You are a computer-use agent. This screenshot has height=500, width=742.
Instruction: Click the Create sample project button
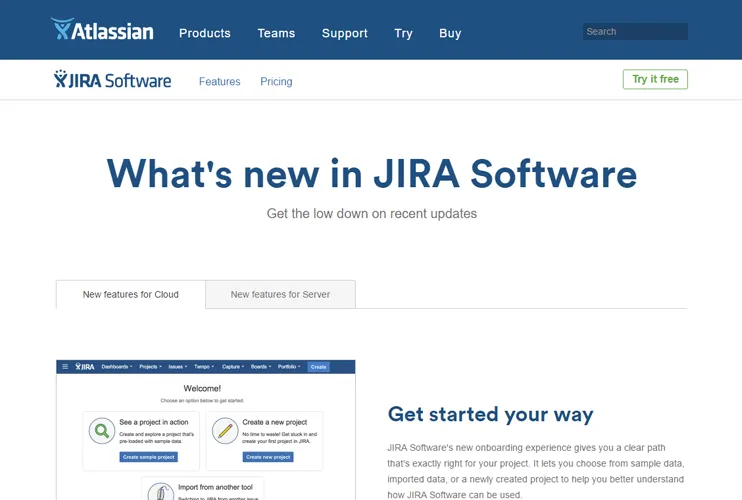[x=149, y=457]
